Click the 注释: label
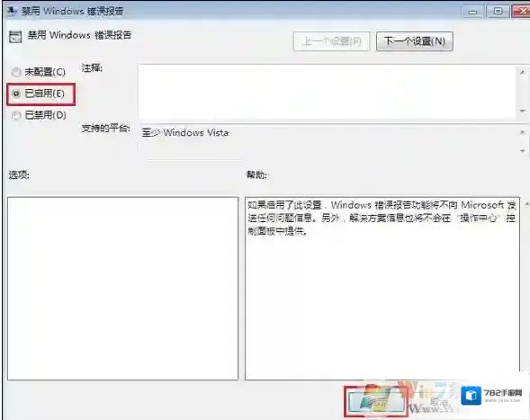530x420 pixels. [92, 68]
